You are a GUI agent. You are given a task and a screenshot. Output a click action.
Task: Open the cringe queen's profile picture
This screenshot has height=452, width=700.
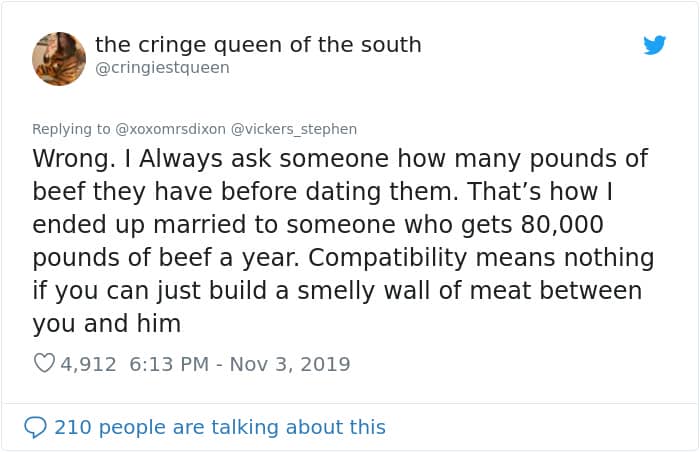pyautogui.click(x=59, y=58)
